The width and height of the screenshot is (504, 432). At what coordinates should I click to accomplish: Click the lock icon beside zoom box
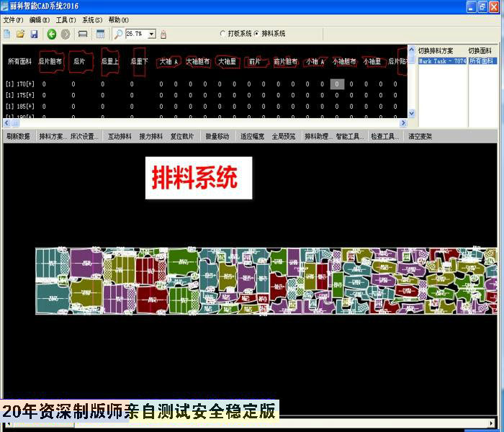163,35
